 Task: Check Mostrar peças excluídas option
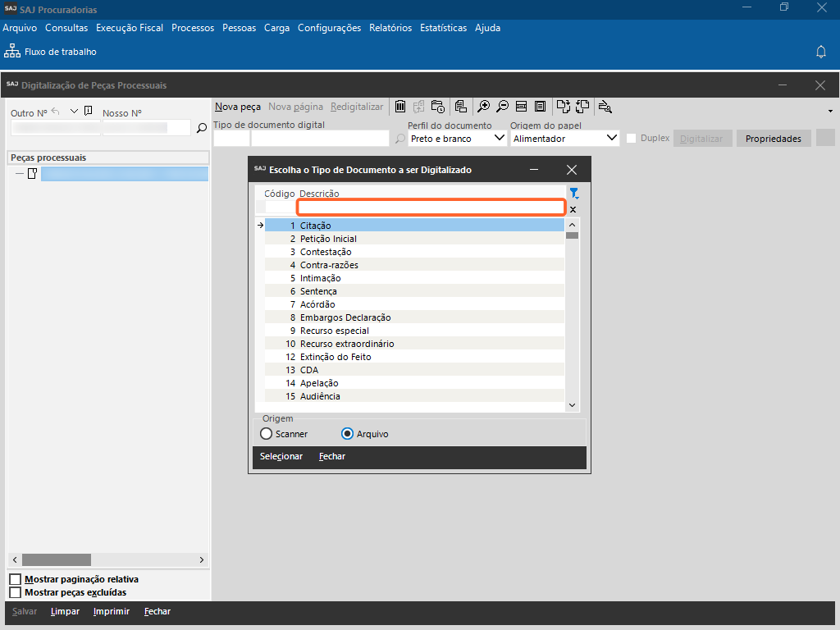15,592
